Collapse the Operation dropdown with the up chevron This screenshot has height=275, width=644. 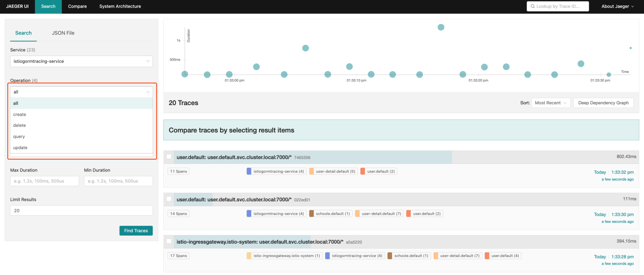point(148,92)
